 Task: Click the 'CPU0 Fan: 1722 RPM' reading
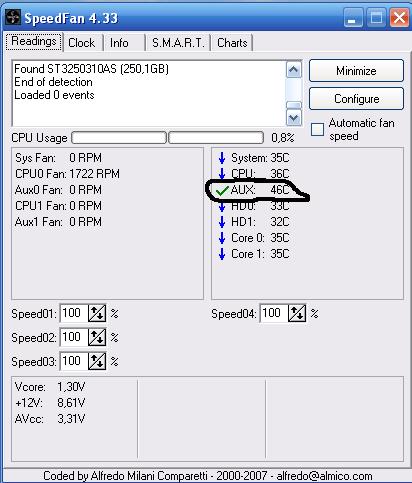pyautogui.click(x=67, y=174)
